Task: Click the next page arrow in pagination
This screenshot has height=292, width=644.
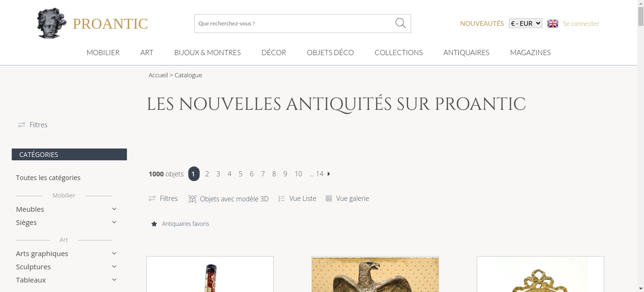Action: click(x=329, y=174)
